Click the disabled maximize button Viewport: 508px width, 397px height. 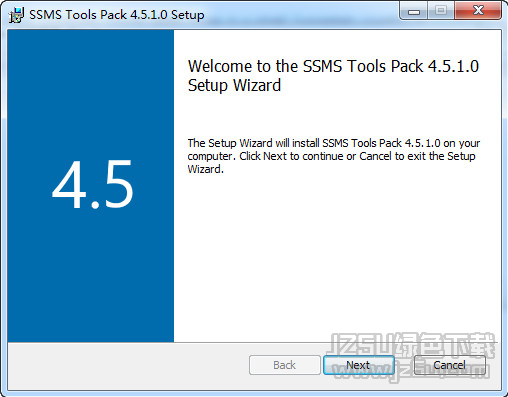click(441, 11)
